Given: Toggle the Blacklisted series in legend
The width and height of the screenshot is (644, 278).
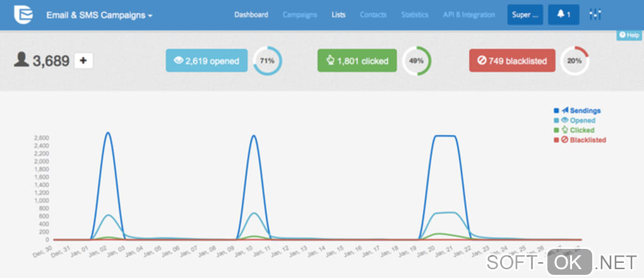Looking at the screenshot, I should coord(580,140).
